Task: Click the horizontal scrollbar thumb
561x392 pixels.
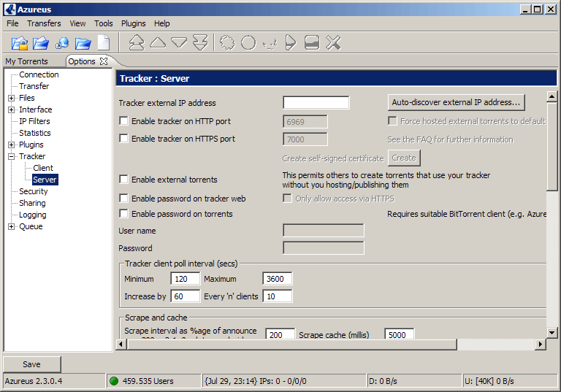Action: (291, 344)
